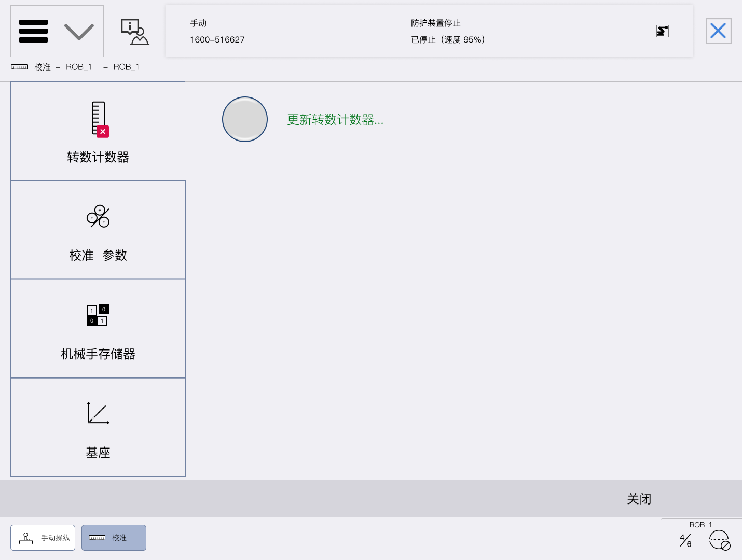The image size is (742, 560).
Task: Open the operator messages icon
Action: pos(134,32)
